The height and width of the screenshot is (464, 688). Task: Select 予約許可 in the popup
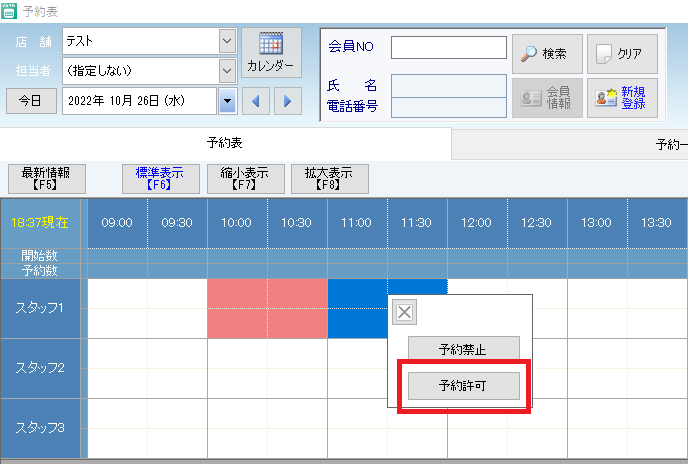[463, 385]
